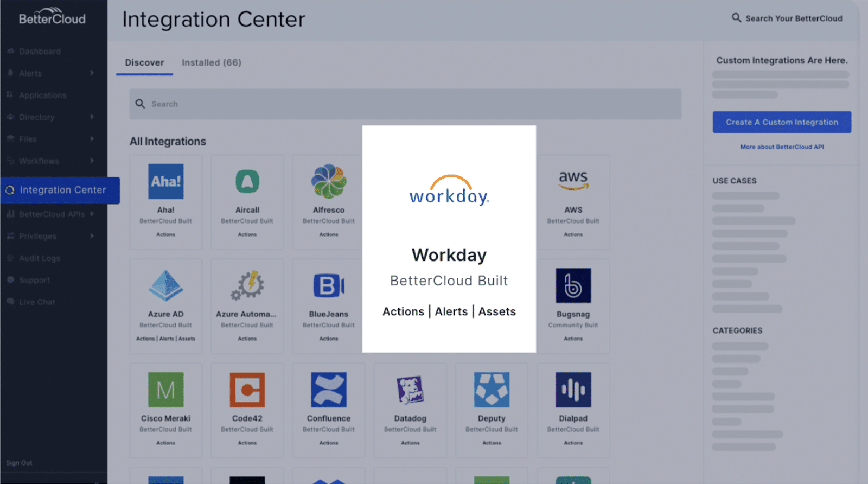This screenshot has width=868, height=484.
Task: Click the Confluence card name label
Action: [329, 418]
